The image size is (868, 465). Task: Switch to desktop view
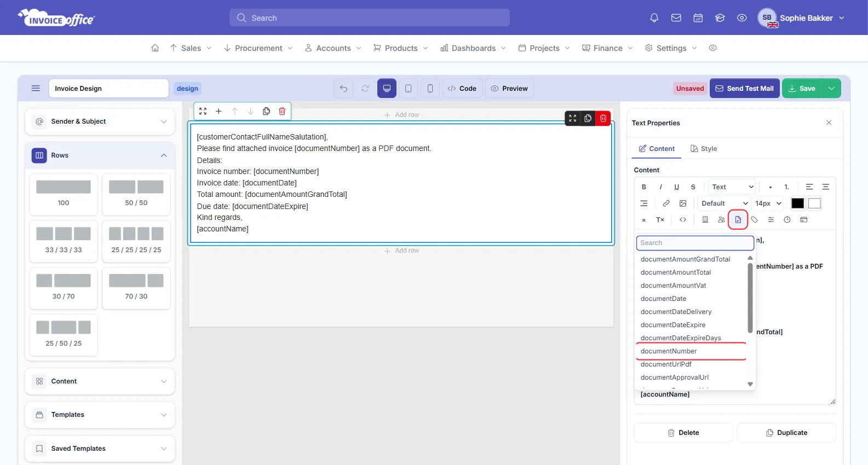coord(387,89)
